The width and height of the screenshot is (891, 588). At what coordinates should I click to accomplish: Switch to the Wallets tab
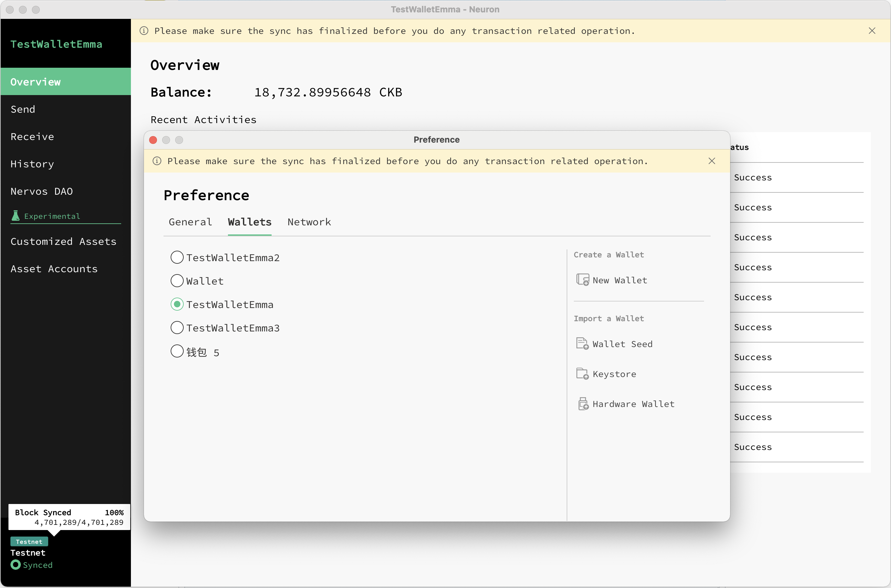[x=249, y=222]
